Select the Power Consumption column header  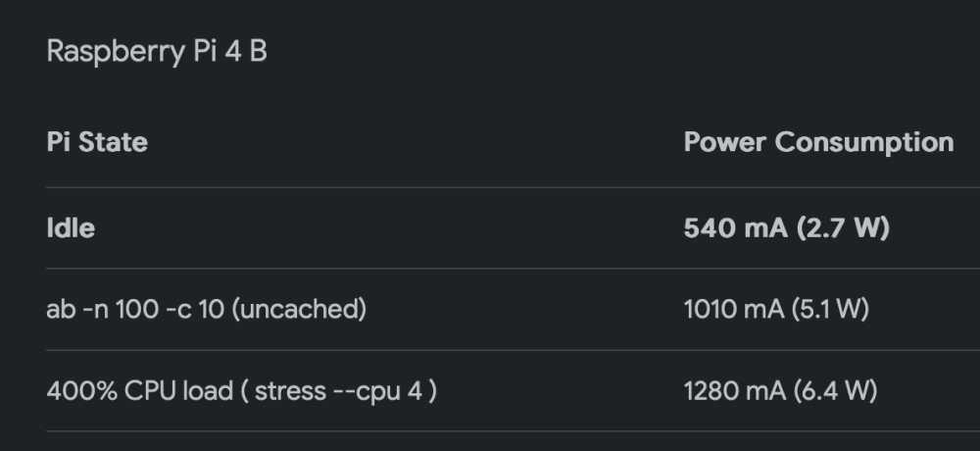(x=818, y=142)
